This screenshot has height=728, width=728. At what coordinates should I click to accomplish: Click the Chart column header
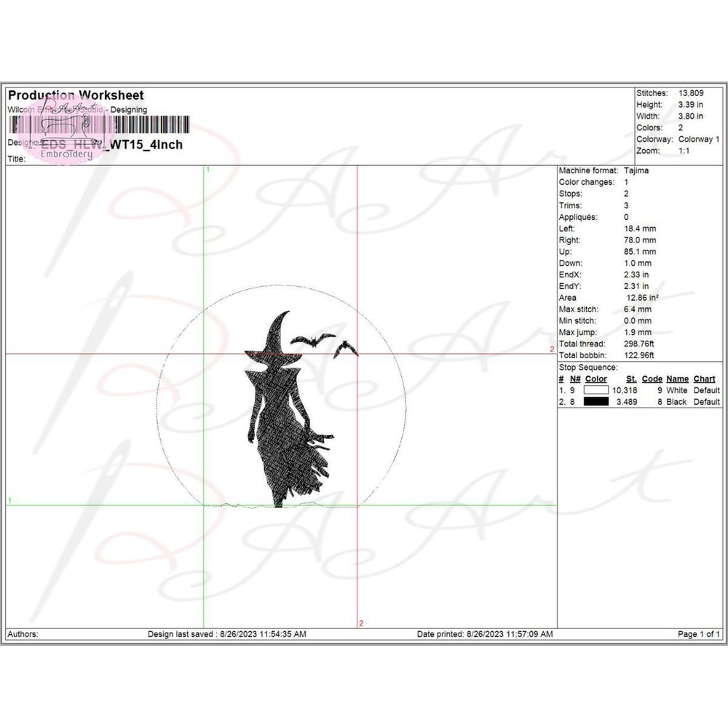704,379
